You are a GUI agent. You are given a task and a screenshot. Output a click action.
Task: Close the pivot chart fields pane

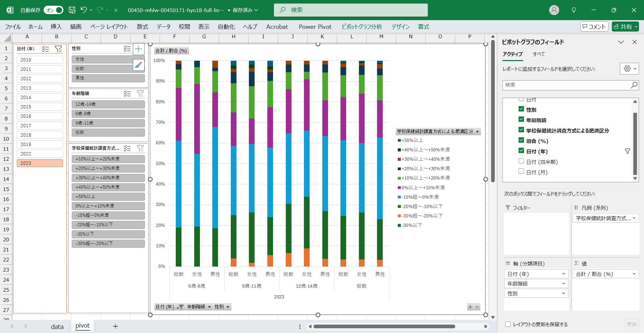point(634,42)
